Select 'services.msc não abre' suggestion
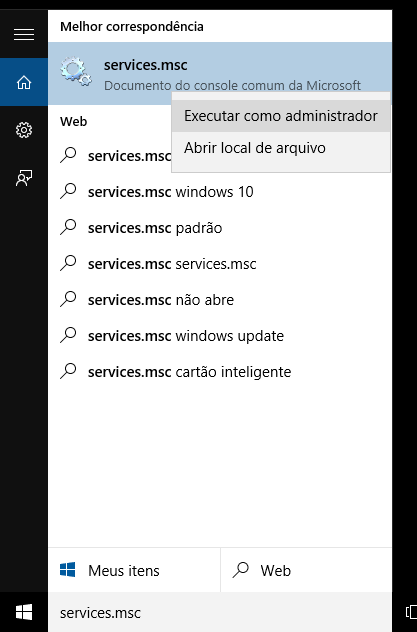 [220, 300]
